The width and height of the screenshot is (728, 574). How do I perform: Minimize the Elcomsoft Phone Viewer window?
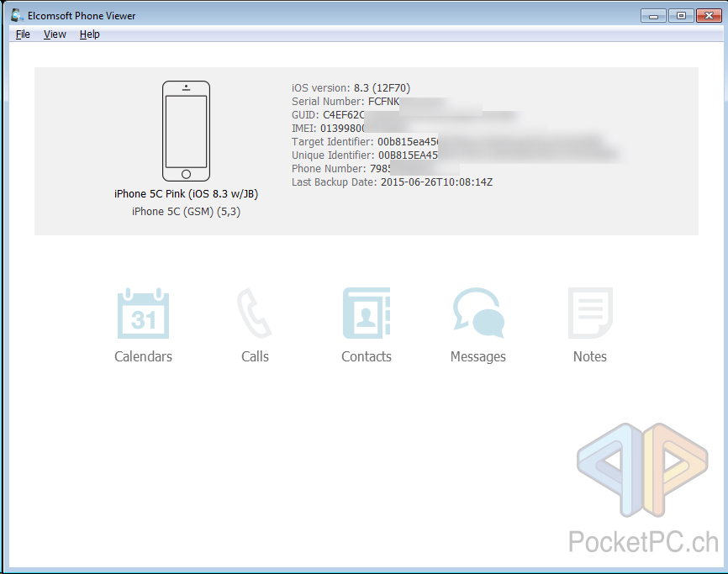(x=654, y=16)
